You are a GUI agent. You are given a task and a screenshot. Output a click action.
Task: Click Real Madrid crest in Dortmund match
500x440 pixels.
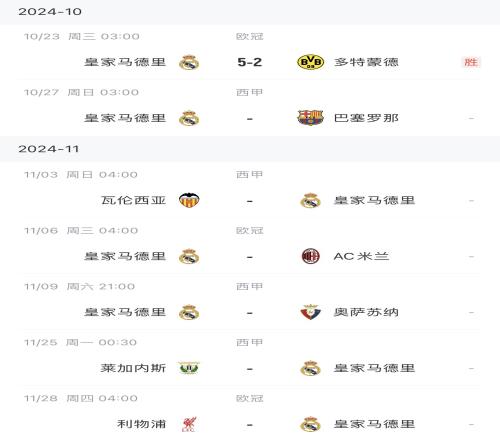click(189, 62)
